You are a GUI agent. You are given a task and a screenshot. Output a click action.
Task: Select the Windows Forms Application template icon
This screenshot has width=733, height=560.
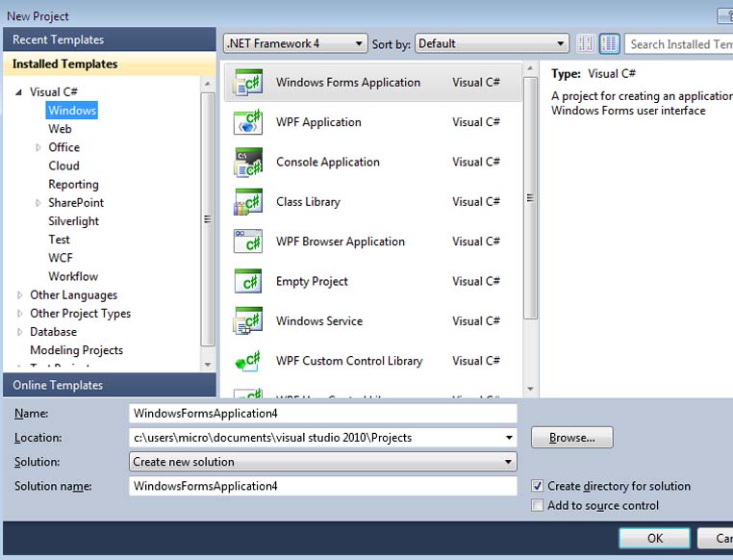coord(248,83)
